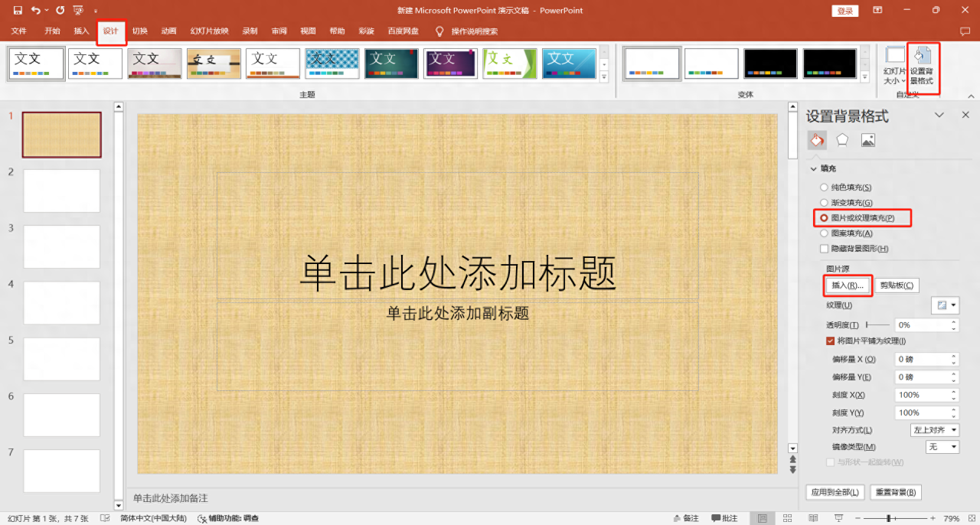The image size is (980, 525).
Task: Start slideshow from the status bar icon
Action: (x=838, y=517)
